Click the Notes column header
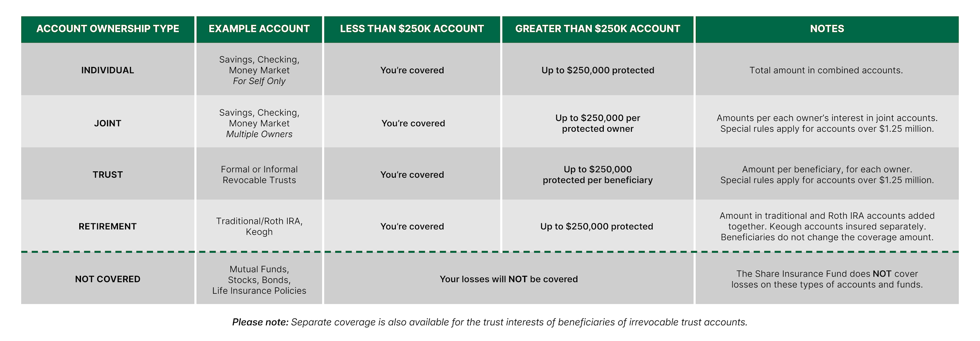This screenshot has height=341, width=980. pos(827,29)
